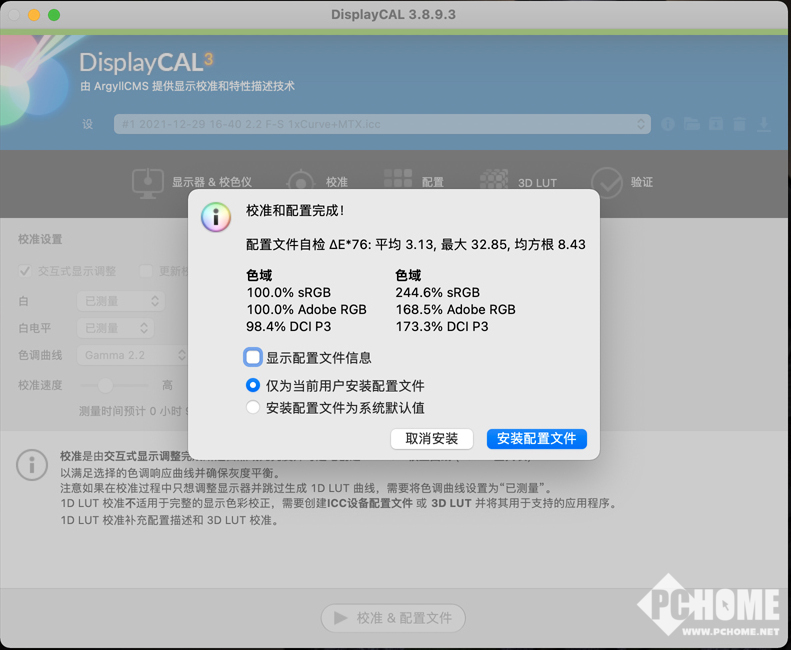Delete profile with the trash icon
The height and width of the screenshot is (650, 791).
point(740,124)
